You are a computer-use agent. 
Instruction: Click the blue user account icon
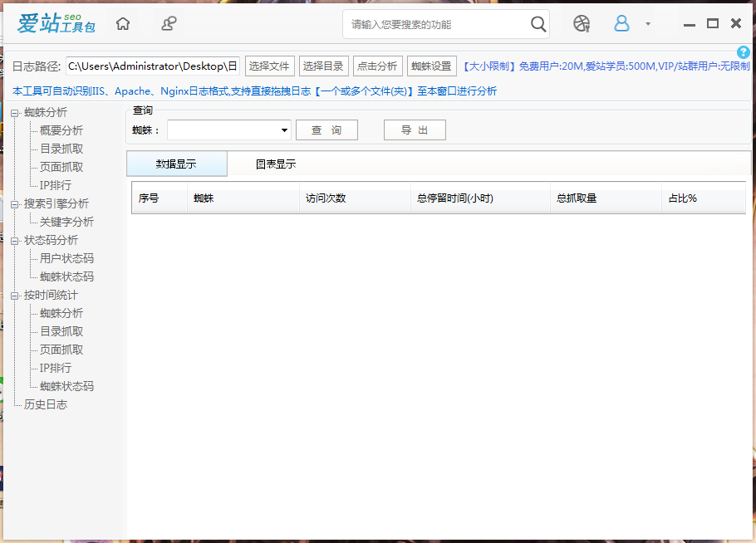(621, 24)
